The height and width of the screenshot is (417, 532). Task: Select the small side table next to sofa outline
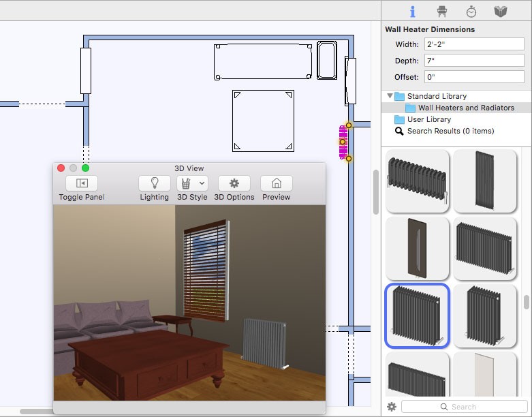tap(327, 61)
